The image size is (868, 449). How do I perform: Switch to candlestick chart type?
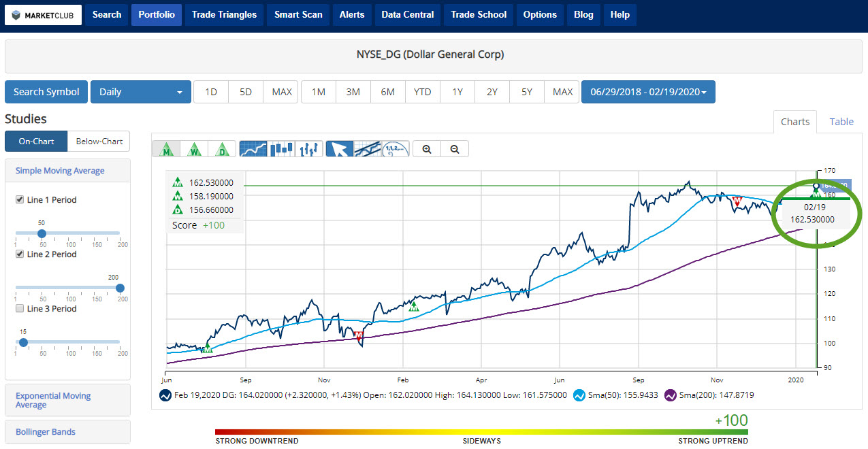(281, 149)
